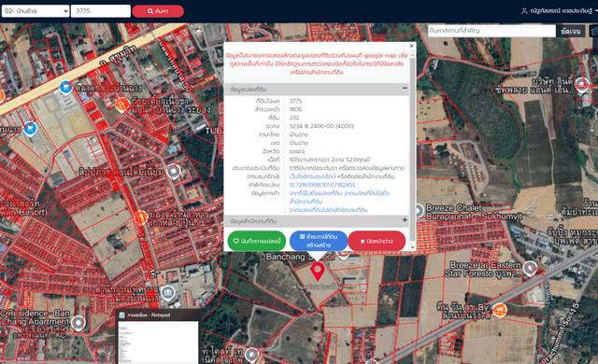Click the ค้นหาสถานที่สำคัญ place search box

click(x=491, y=31)
